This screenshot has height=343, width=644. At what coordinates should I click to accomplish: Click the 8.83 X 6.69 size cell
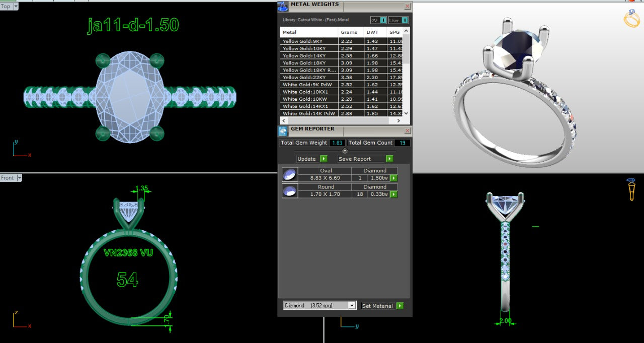point(326,178)
